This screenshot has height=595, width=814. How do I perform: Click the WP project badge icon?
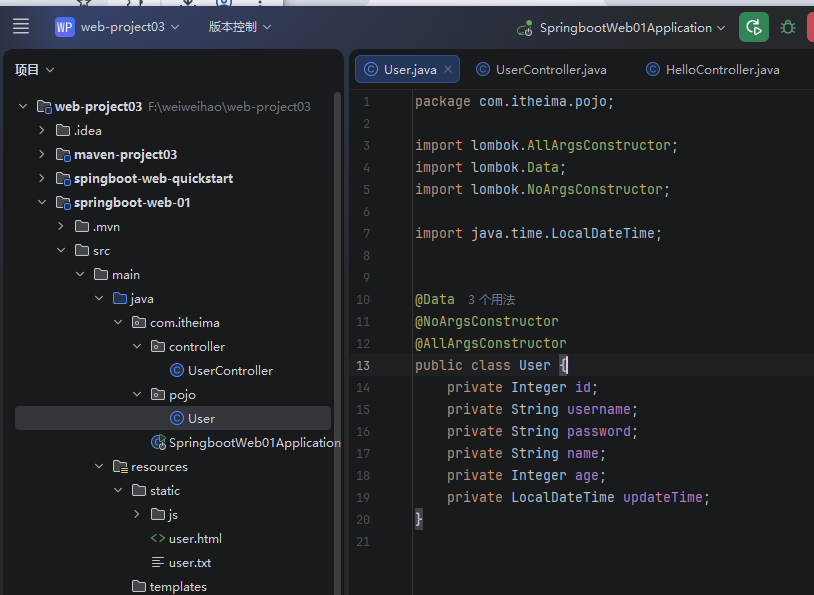point(64,27)
